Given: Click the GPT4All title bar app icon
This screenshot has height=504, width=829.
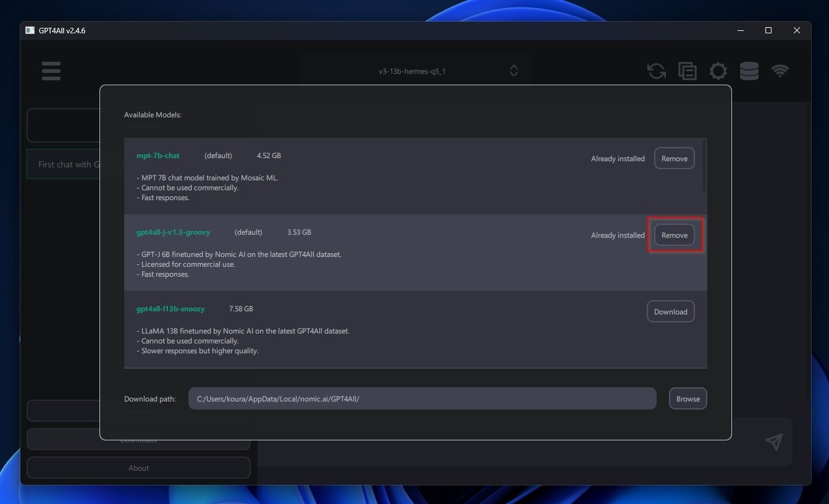Looking at the screenshot, I should pos(30,30).
